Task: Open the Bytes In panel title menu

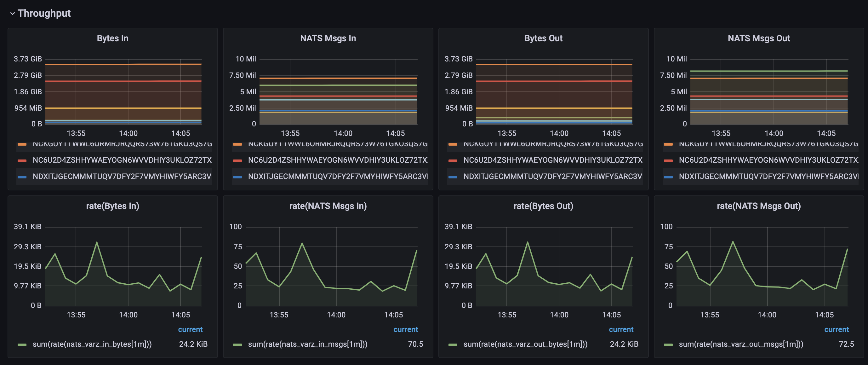Action: [112, 38]
